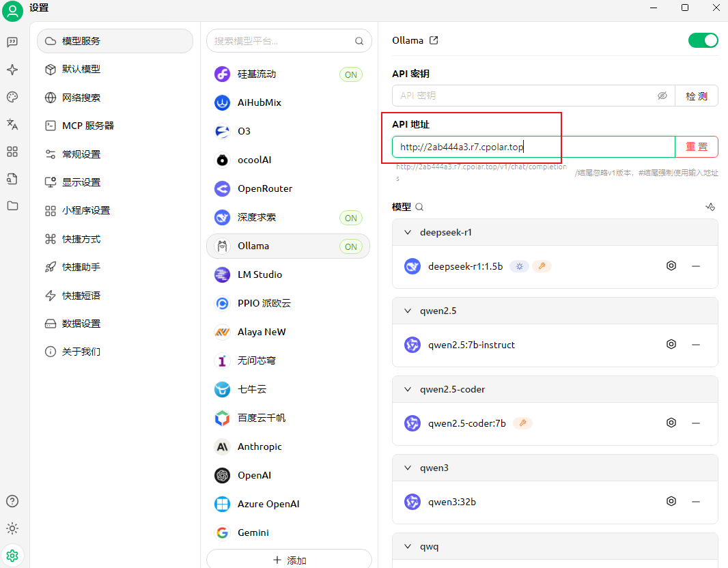728x568 pixels.
Task: Open the translate sidebar icon
Action: point(12,124)
